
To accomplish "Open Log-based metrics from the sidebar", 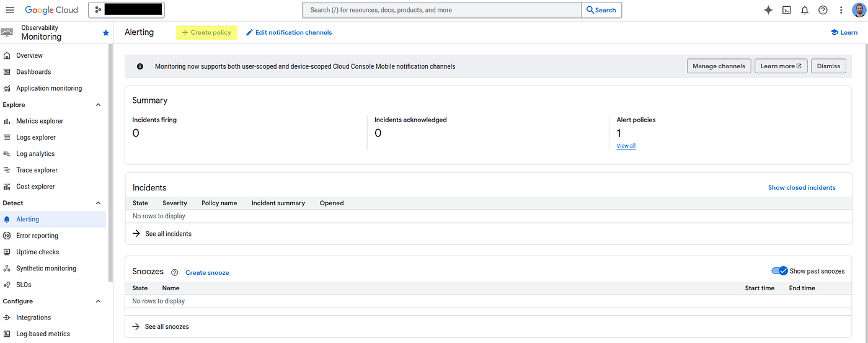I will point(43,334).
